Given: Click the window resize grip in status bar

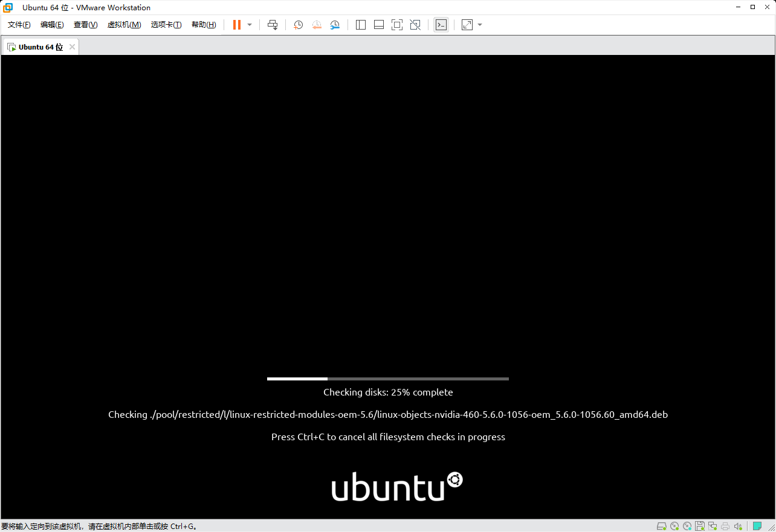Looking at the screenshot, I should tap(771, 527).
